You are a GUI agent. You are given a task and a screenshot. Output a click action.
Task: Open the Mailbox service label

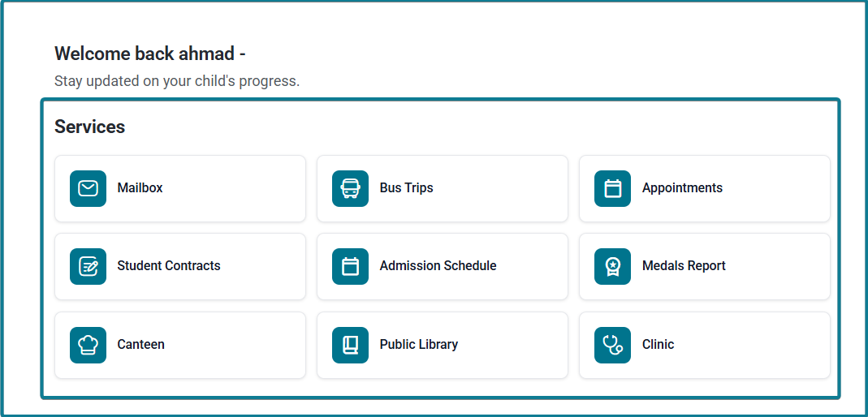[140, 188]
